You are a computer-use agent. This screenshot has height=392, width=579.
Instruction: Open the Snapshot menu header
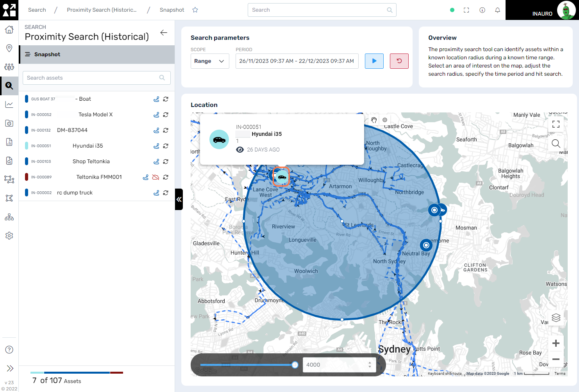[x=97, y=55]
